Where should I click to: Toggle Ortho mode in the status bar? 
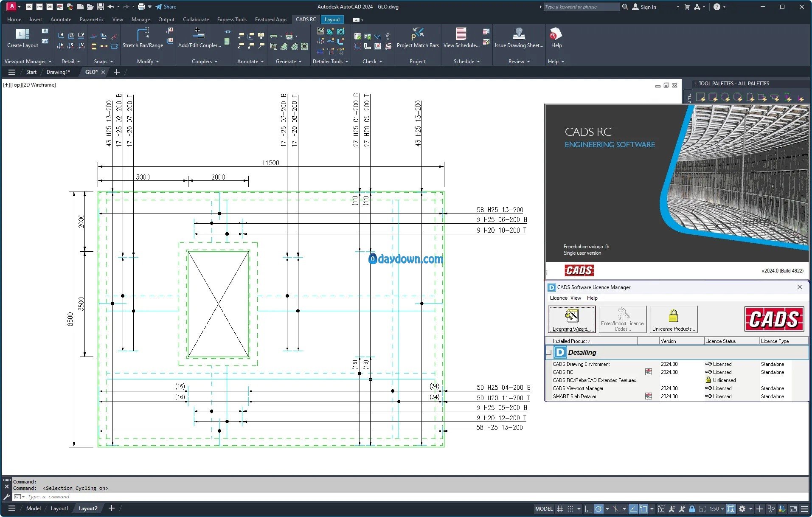588,509
